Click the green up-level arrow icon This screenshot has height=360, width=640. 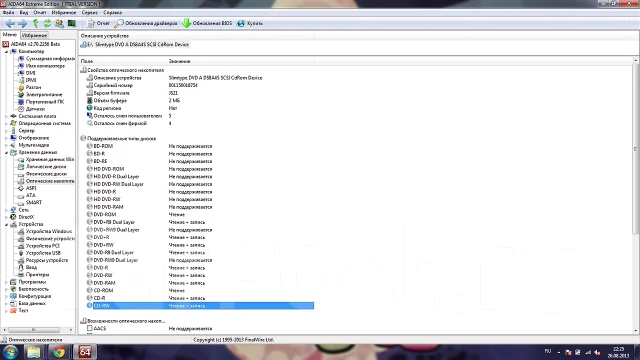pos(36,23)
